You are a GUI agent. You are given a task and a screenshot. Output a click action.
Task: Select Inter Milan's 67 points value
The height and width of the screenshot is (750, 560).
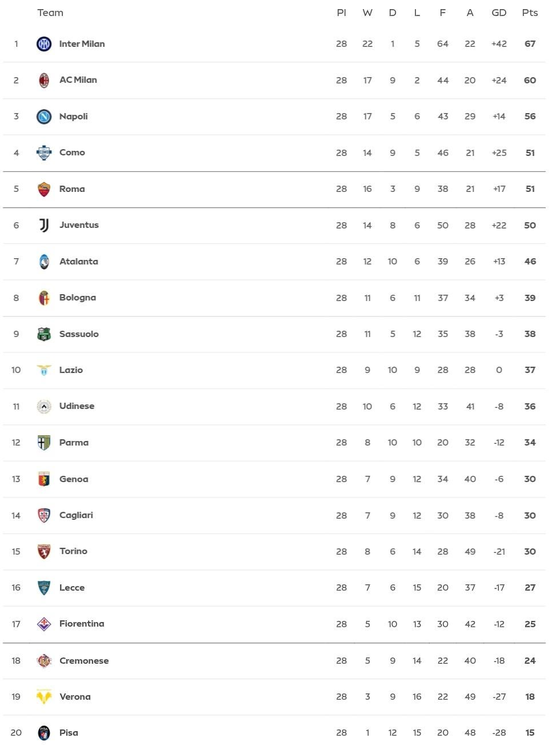[530, 44]
